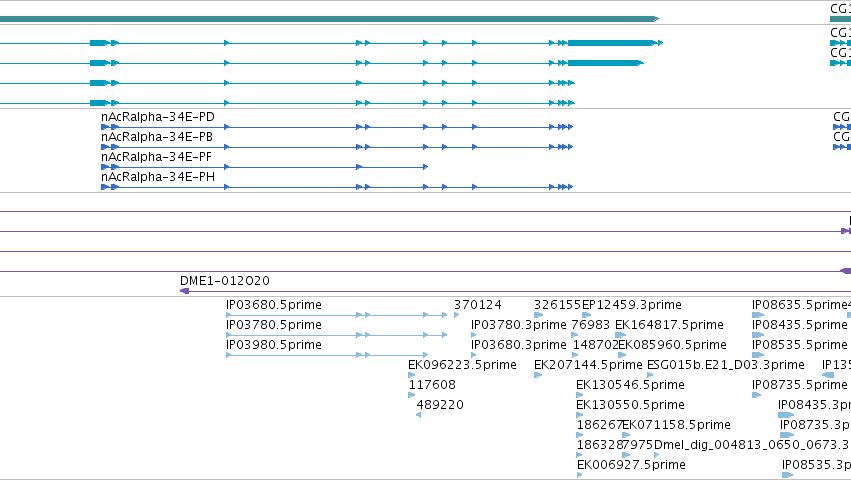Select the nAcRalpha-34E-PD protein label
Image resolution: width=851 pixels, height=480 pixels.
[157, 117]
